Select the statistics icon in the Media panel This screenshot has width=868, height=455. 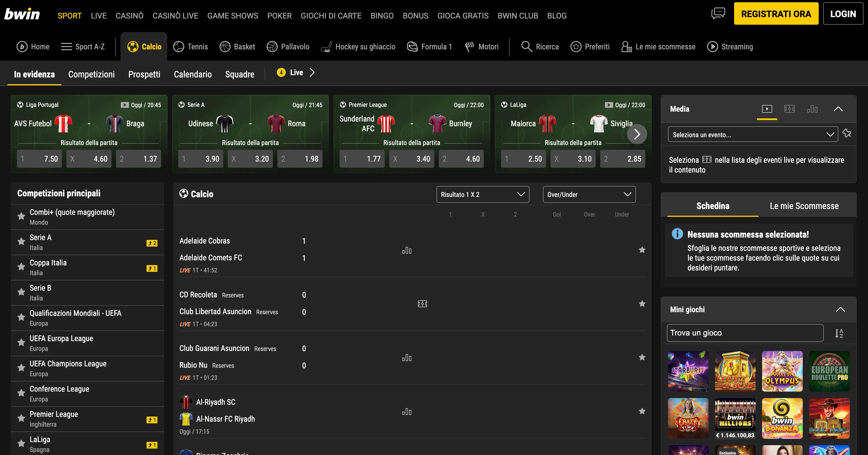pyautogui.click(x=812, y=109)
